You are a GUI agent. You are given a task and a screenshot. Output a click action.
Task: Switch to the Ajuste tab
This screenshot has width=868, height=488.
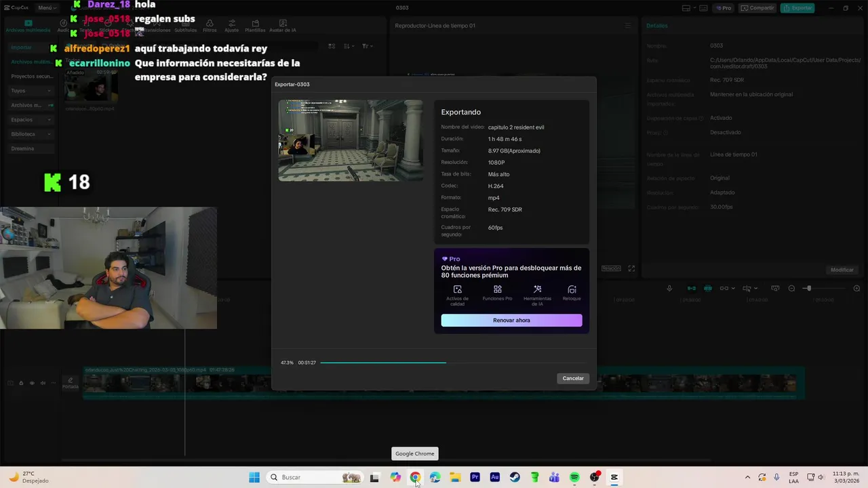point(231,26)
